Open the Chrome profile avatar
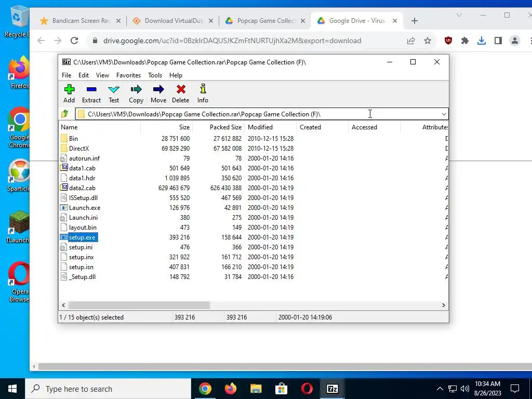Viewport: 532px width, 399px height. pos(515,41)
